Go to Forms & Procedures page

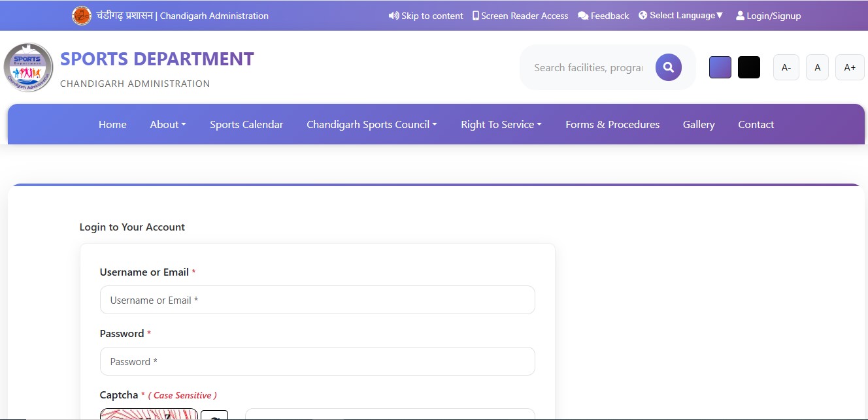(612, 124)
